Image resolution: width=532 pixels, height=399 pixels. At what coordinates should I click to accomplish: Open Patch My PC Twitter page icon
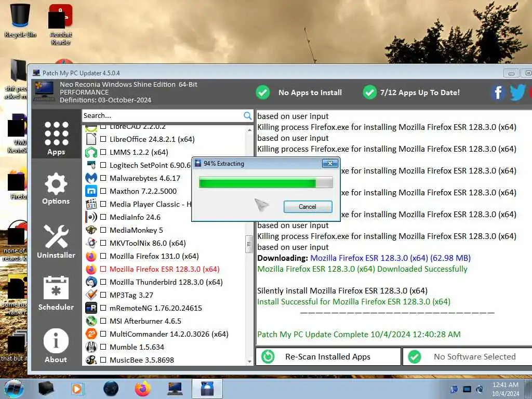517,92
